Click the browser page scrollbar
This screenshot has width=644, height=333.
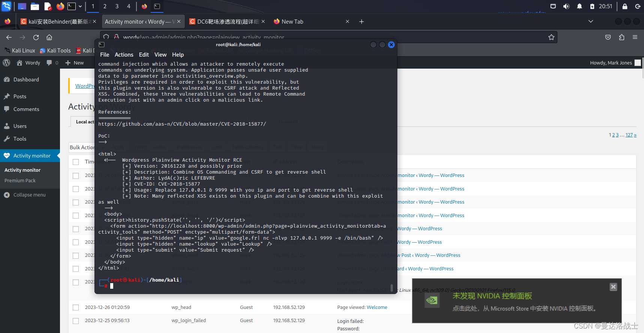tap(643, 67)
